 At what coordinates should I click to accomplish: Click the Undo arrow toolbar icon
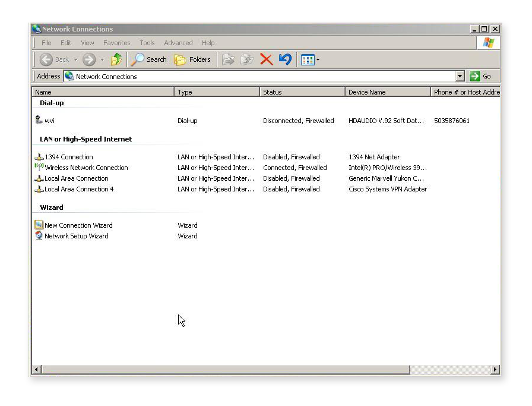coord(284,59)
